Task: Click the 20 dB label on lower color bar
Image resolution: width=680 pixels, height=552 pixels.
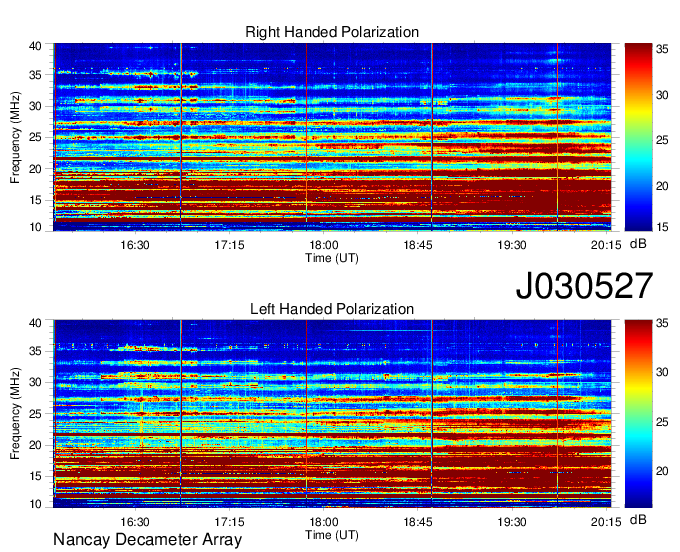Action: coord(662,470)
